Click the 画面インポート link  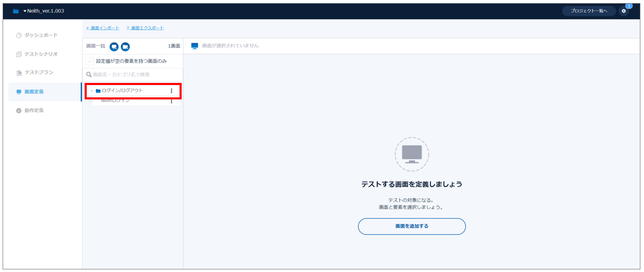click(104, 28)
